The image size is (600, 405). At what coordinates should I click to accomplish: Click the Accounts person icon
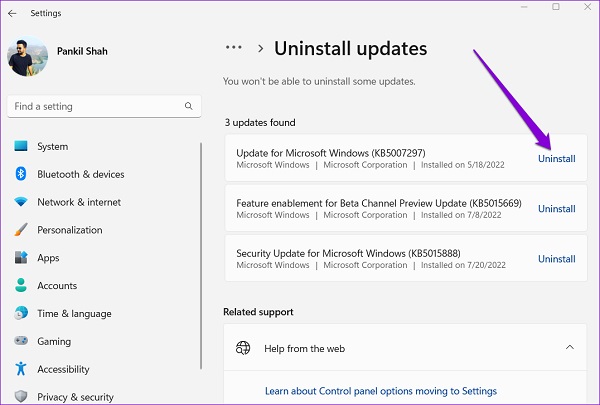point(21,285)
